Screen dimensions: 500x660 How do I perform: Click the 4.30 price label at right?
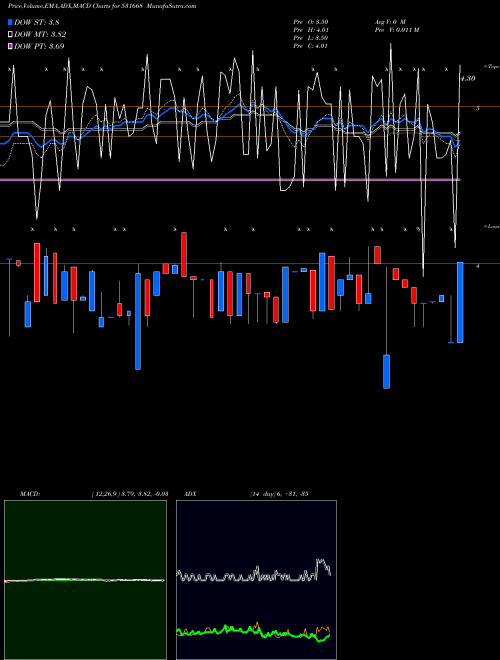click(x=468, y=78)
